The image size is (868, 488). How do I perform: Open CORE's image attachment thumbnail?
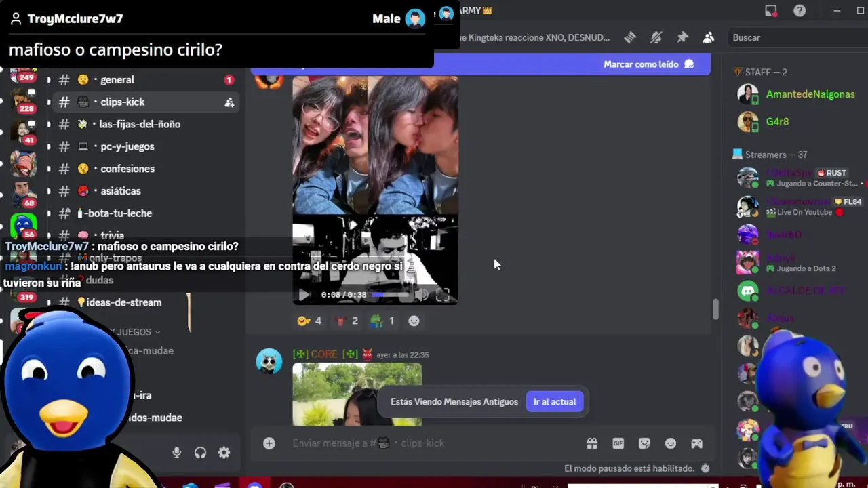tap(357, 394)
